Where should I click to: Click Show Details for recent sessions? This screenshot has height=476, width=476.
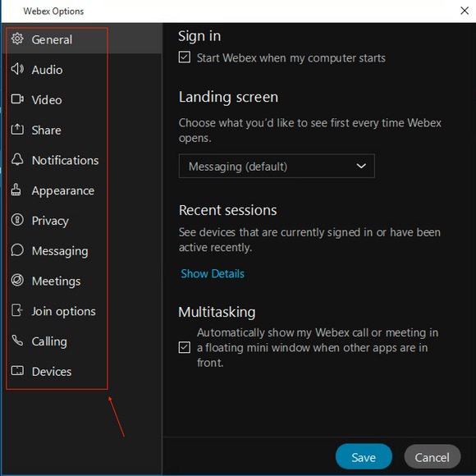pyautogui.click(x=213, y=273)
